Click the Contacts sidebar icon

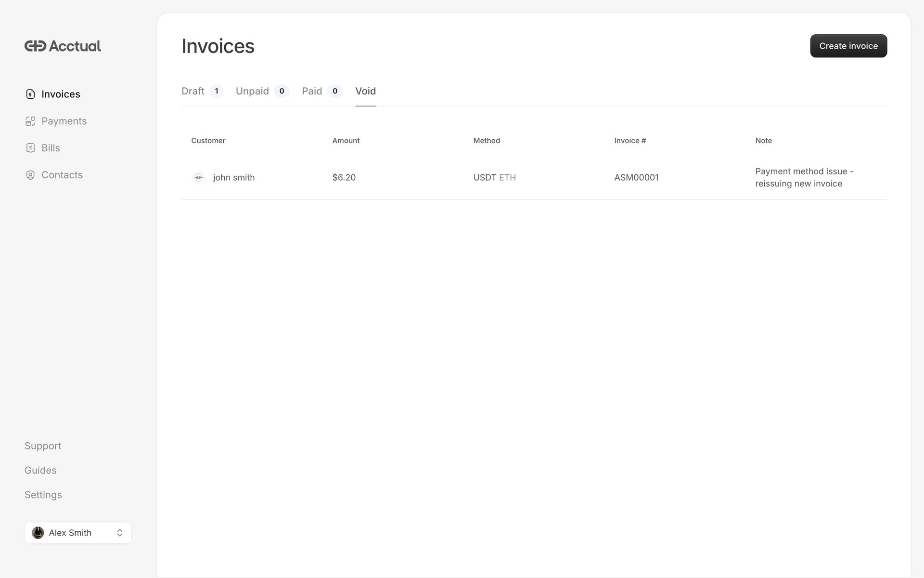(x=30, y=175)
